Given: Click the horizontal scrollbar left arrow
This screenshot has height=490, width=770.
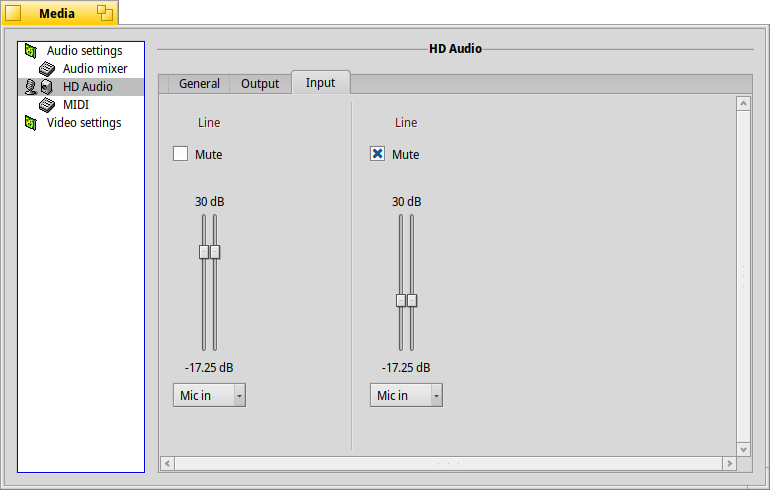Looking at the screenshot, I should pyautogui.click(x=167, y=463).
